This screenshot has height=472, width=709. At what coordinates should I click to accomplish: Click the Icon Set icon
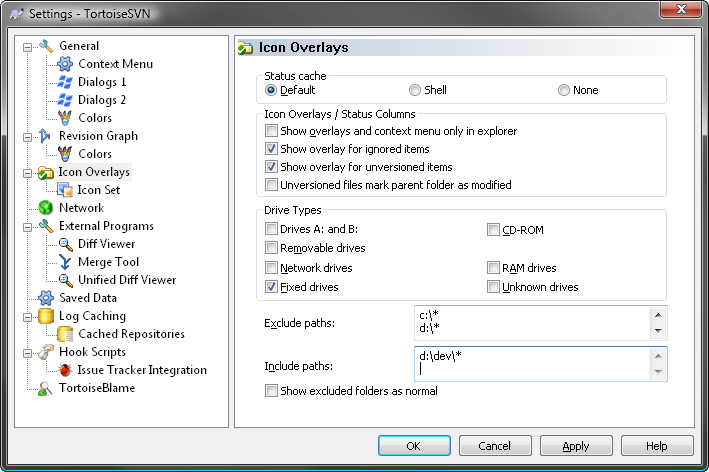pyautogui.click(x=65, y=190)
